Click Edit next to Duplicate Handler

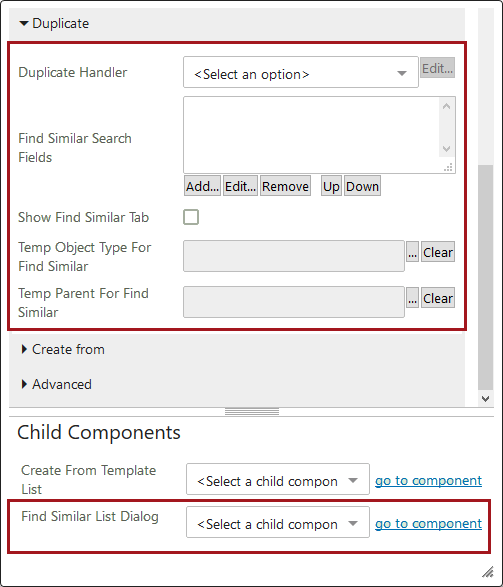(437, 68)
